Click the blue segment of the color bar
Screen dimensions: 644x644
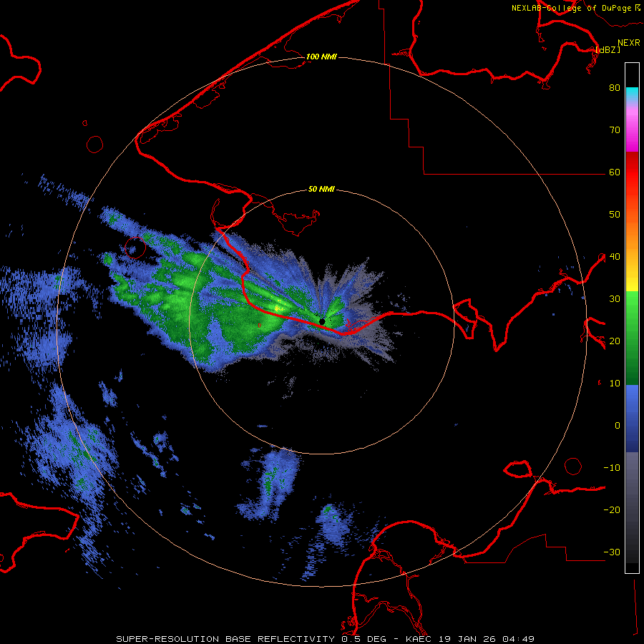coord(632,419)
